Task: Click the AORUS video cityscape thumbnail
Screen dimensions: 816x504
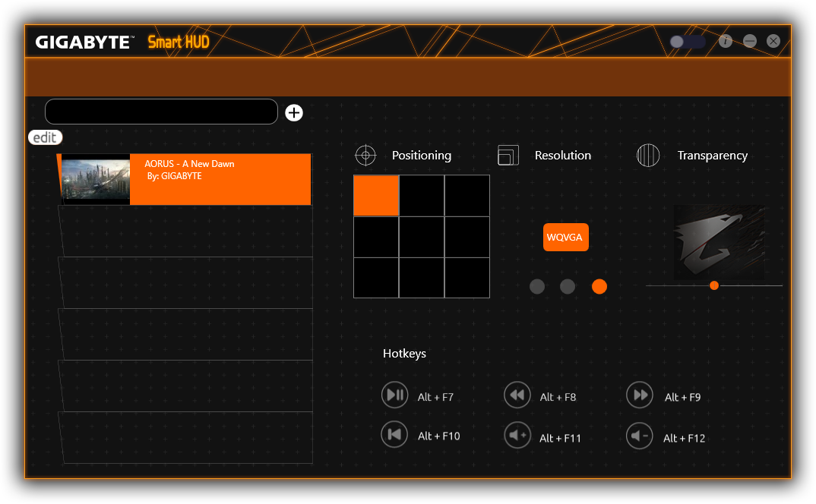Action: coord(95,179)
